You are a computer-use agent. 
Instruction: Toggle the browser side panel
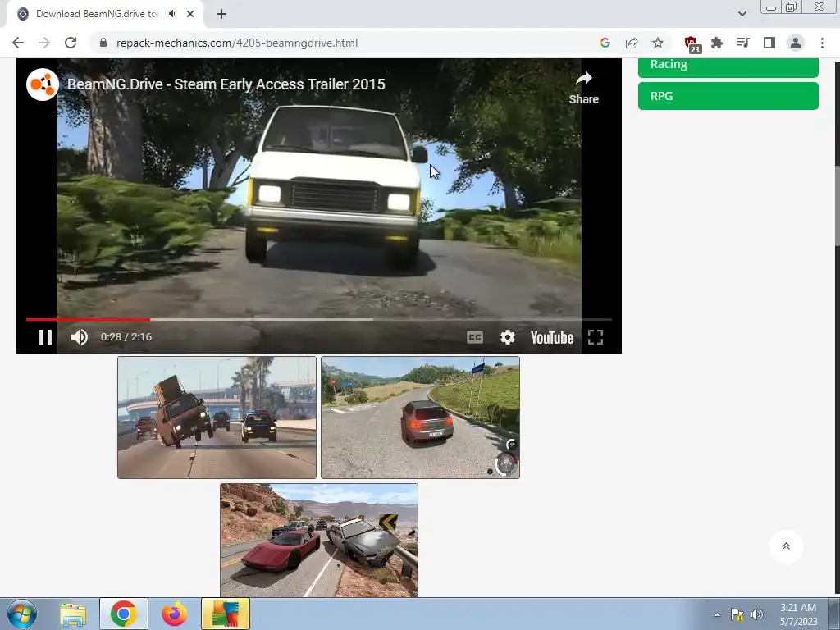(769, 43)
